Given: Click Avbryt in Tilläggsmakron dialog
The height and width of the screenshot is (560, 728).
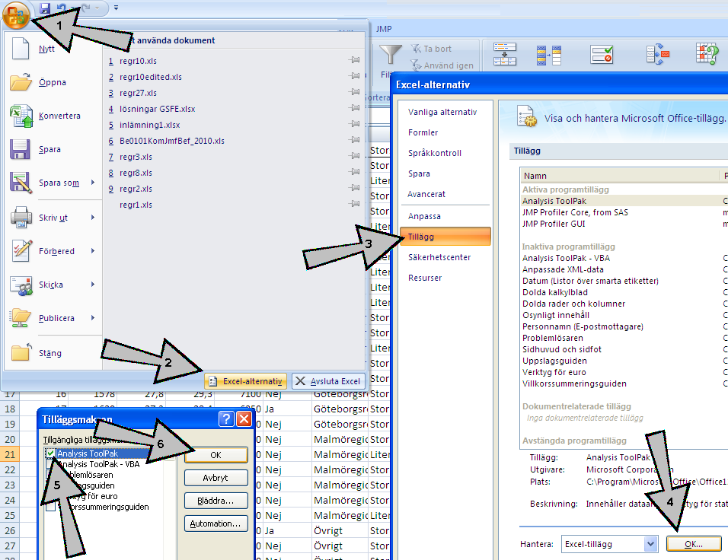Looking at the screenshot, I should point(216,477).
